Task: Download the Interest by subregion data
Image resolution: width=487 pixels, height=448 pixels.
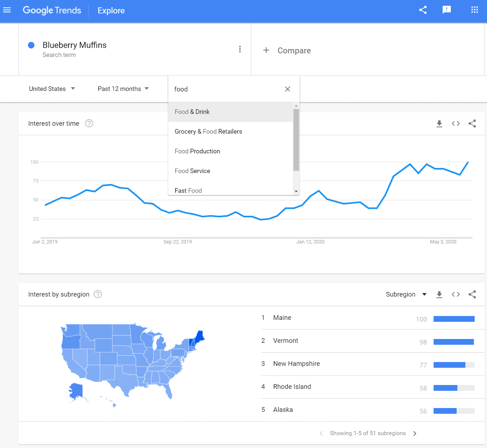Action: tap(439, 294)
